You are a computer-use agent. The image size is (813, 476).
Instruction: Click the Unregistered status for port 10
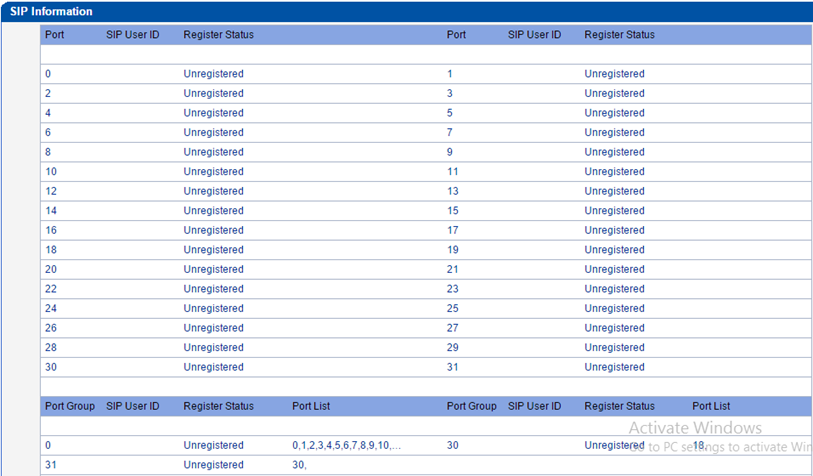pos(213,172)
